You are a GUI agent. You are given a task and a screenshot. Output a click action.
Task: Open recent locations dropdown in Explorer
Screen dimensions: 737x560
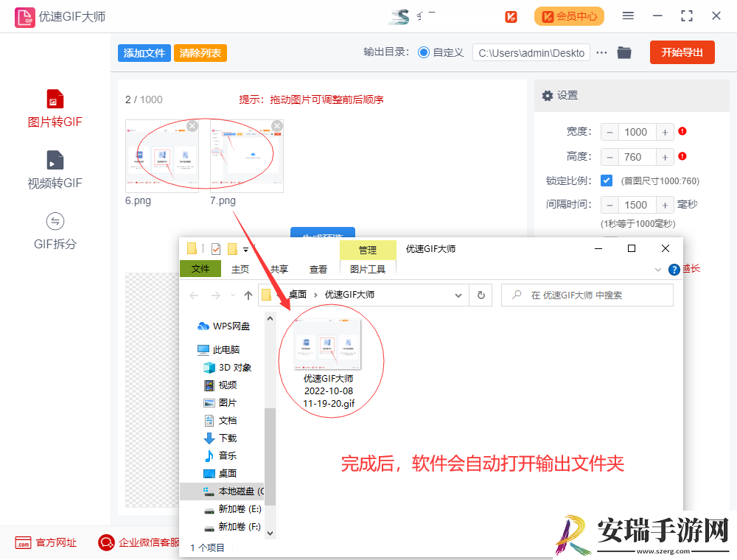233,295
